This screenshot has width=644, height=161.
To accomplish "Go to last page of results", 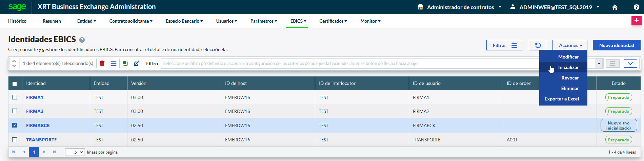I will pos(55,152).
